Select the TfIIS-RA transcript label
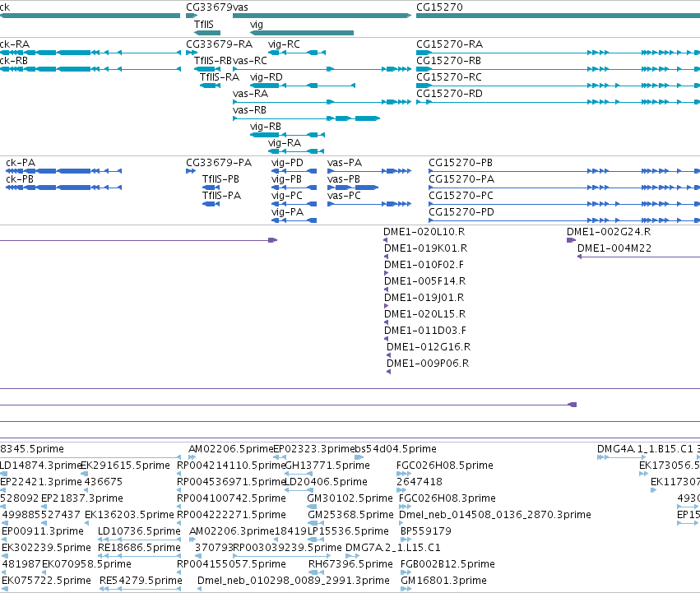Viewport: 700px width, 593px height. click(x=219, y=77)
